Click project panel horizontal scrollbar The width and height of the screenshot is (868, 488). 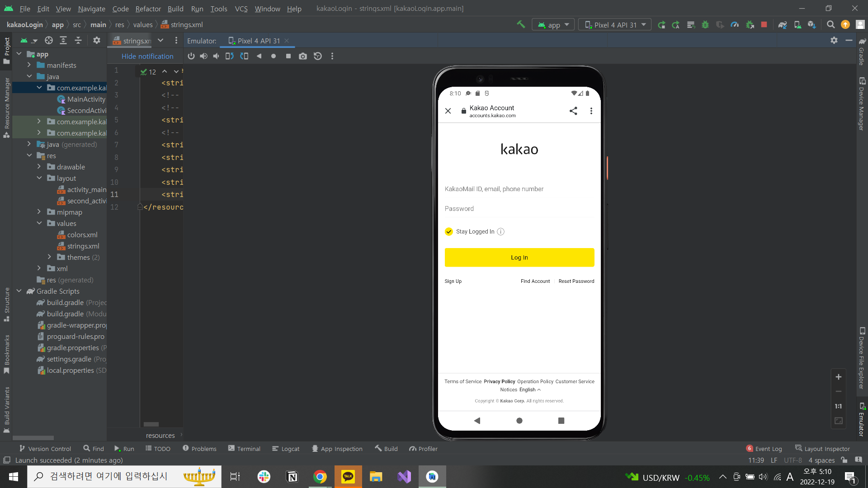[x=33, y=438]
